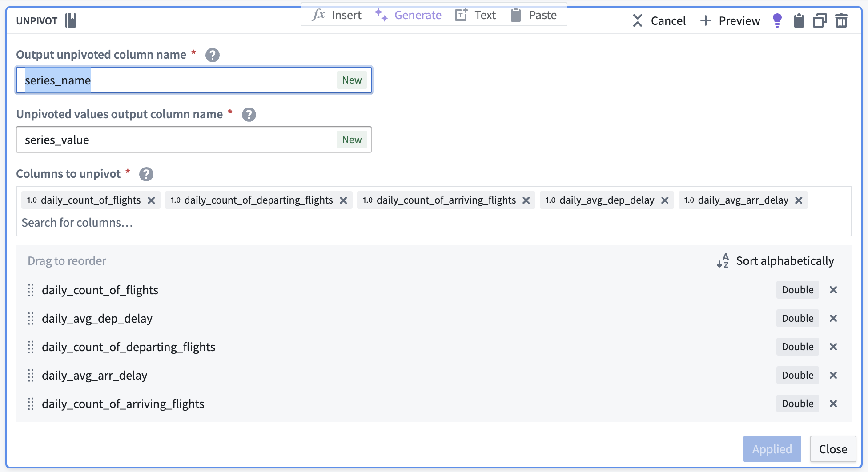Click the drag handle of daily_count_of_departing_flights

pos(31,347)
